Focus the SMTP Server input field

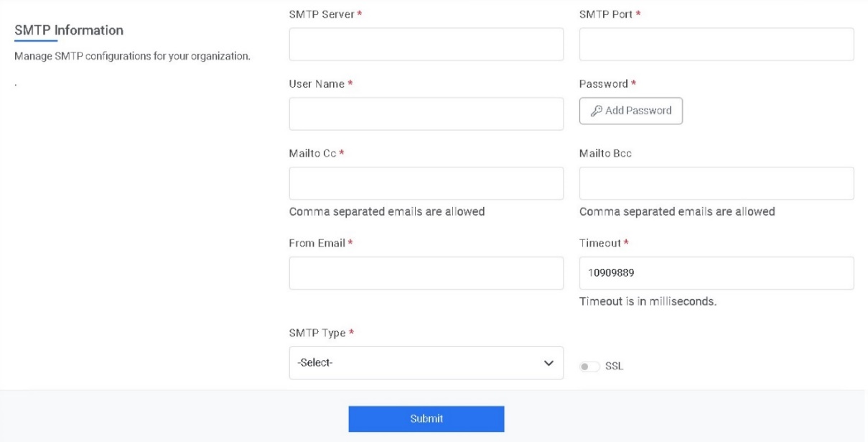(x=426, y=45)
